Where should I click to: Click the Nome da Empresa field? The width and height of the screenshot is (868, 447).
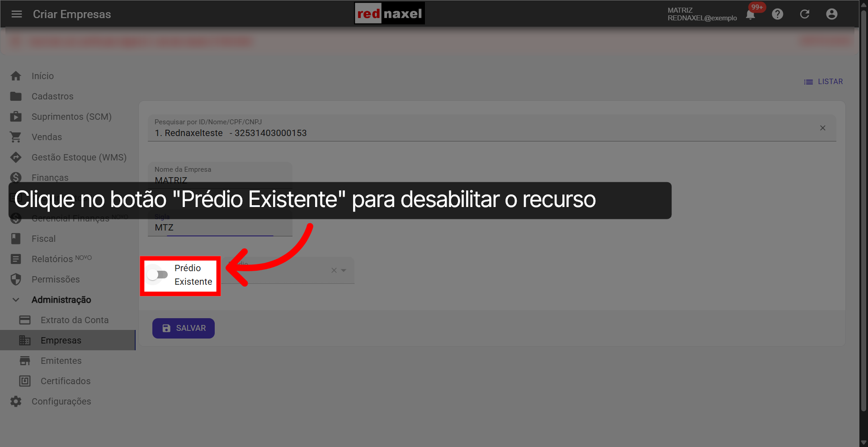pyautogui.click(x=220, y=175)
